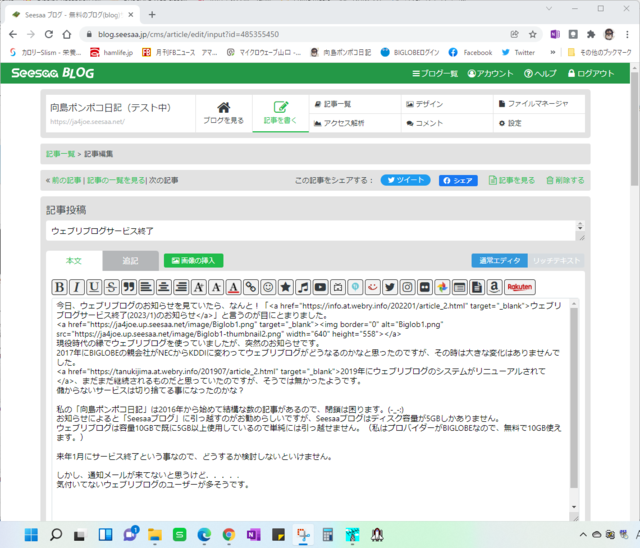The image size is (640, 548).
Task: Open ヘルプ in the green header
Action: pyautogui.click(x=540, y=73)
